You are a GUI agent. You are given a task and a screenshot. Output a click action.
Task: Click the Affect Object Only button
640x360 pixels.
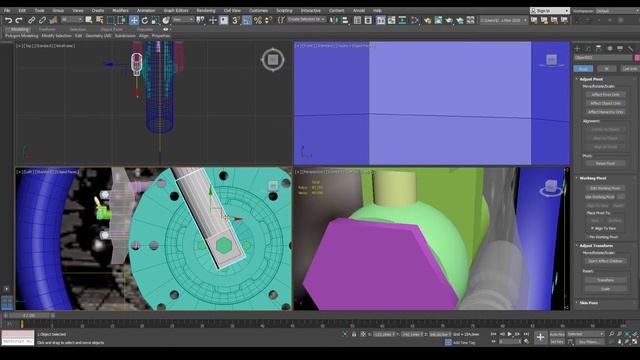tap(605, 103)
